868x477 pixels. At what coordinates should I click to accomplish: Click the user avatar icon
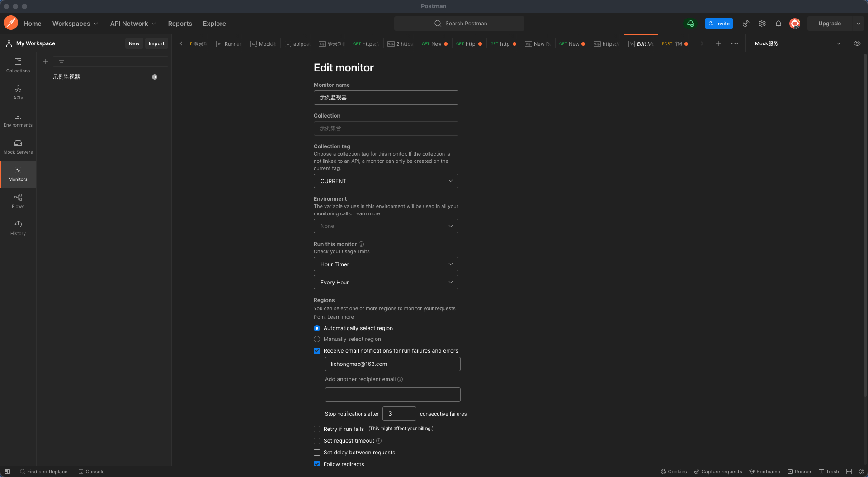click(795, 24)
